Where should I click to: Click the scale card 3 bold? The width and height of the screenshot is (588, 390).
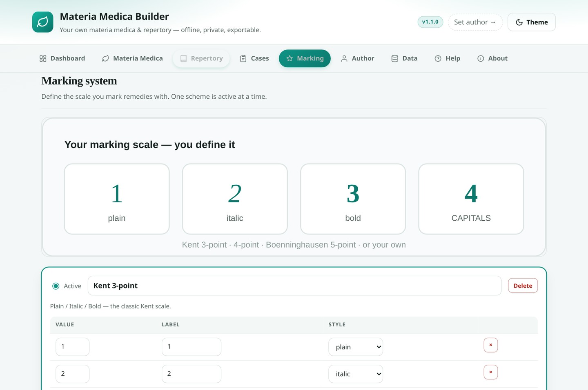pyautogui.click(x=353, y=199)
